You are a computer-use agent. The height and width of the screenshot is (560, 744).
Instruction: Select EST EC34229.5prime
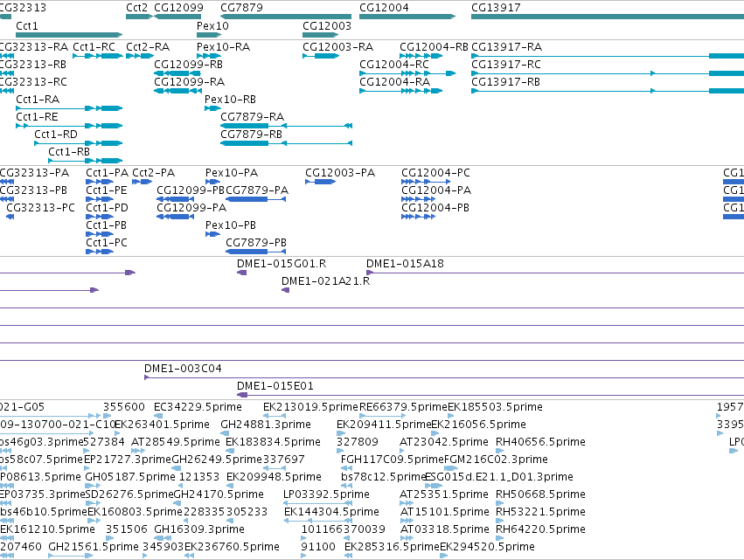[158, 416]
